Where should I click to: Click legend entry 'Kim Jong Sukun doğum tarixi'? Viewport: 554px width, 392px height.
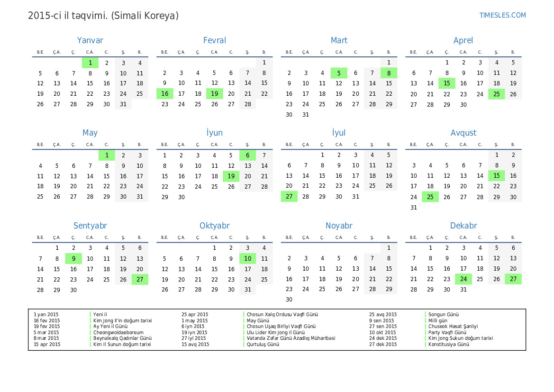(x=461, y=338)
